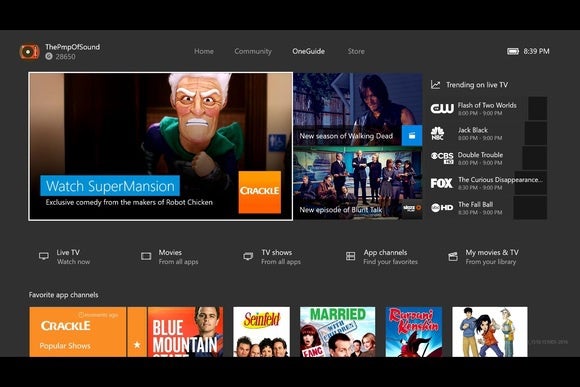Browse Movies From all apps
Screen dimensions: 580x387
pyautogui.click(x=170, y=257)
